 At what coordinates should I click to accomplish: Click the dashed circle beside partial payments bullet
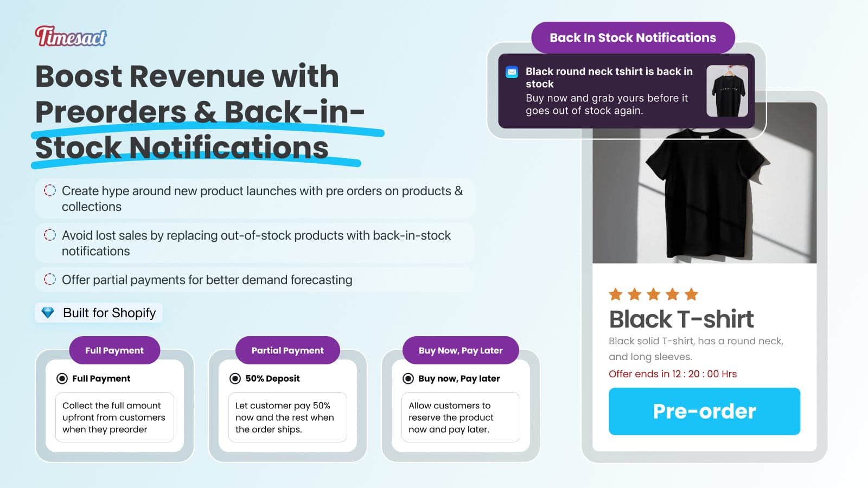point(50,279)
